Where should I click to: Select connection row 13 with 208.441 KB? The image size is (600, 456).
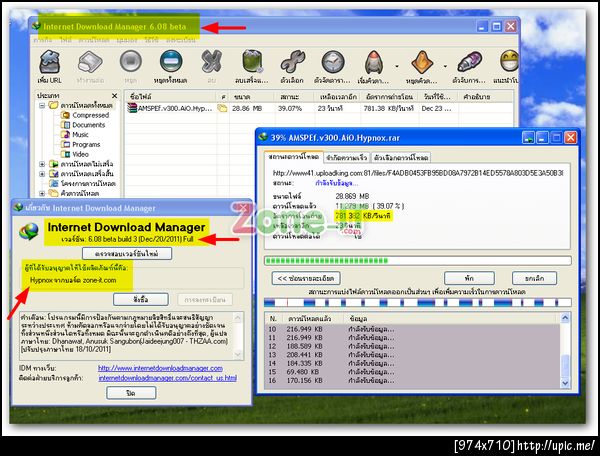coord(412,355)
